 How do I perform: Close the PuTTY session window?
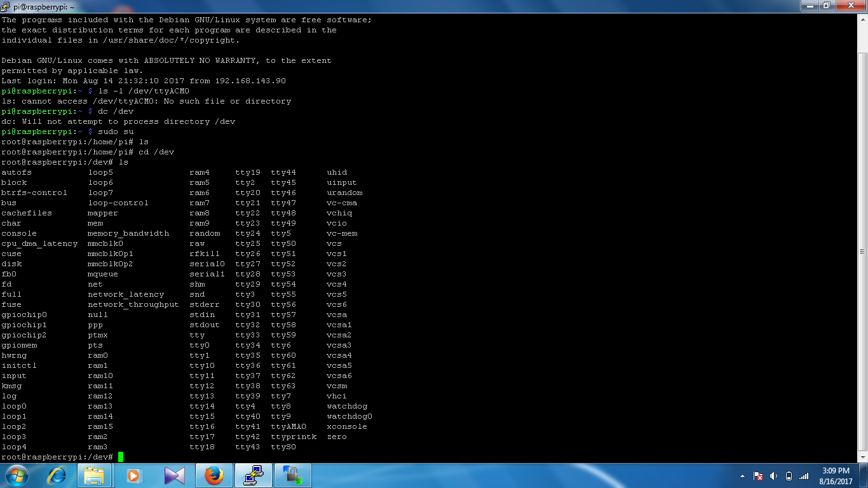[850, 5]
